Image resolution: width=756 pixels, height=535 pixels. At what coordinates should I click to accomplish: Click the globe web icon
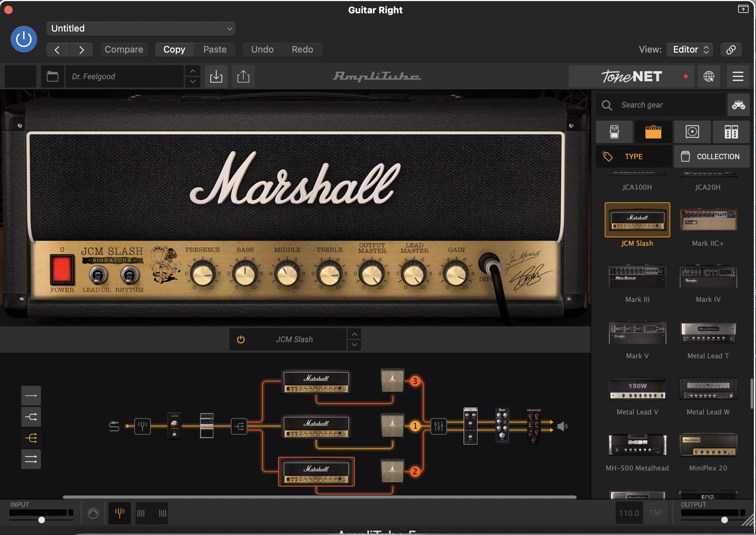(x=709, y=76)
